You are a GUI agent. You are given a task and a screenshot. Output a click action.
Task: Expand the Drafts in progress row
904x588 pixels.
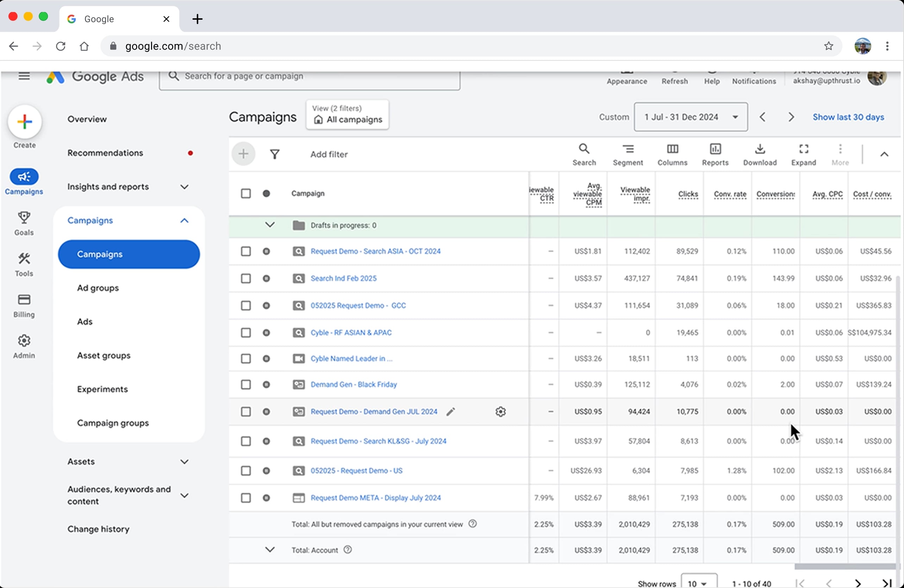[270, 225]
